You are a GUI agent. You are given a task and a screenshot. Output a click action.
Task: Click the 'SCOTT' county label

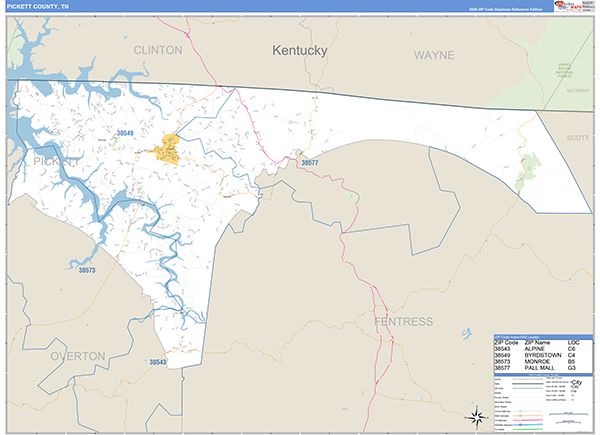[577, 138]
